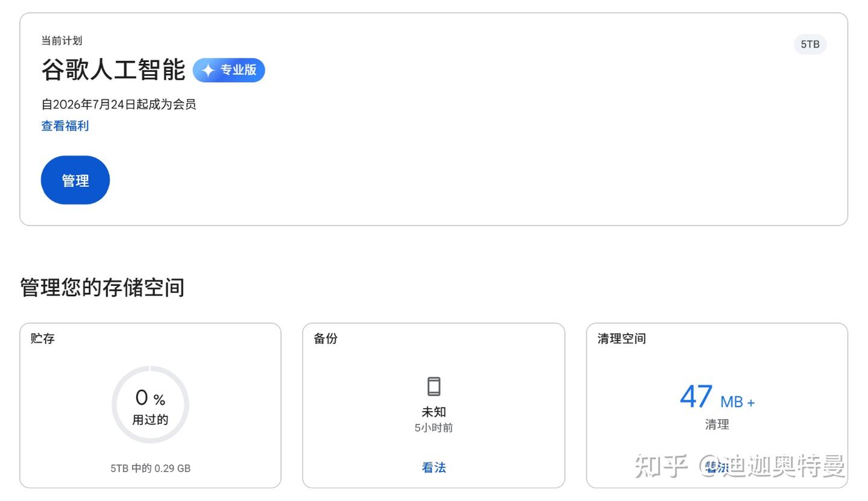Open the 看法 link in the 备份 card
Image resolution: width=868 pixels, height=501 pixels.
(433, 468)
